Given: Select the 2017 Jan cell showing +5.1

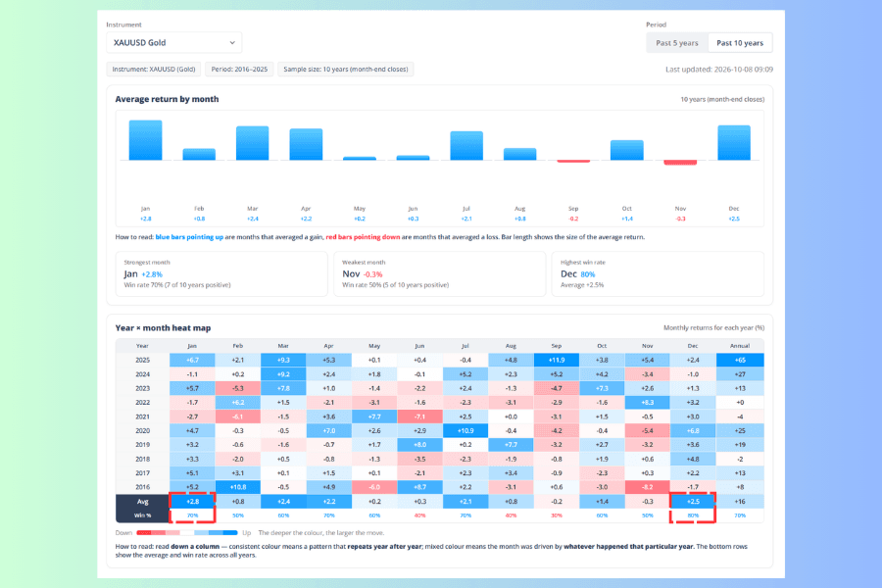Looking at the screenshot, I should pos(192,473).
